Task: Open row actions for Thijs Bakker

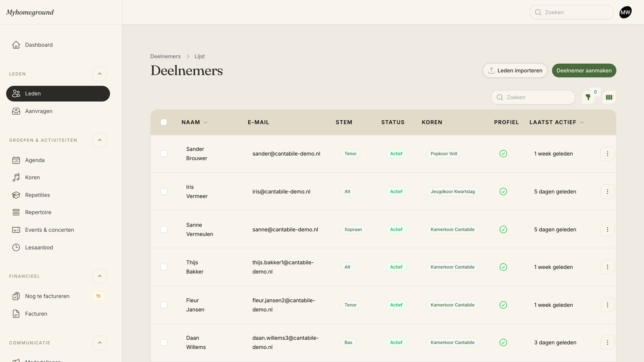Action: point(607,267)
